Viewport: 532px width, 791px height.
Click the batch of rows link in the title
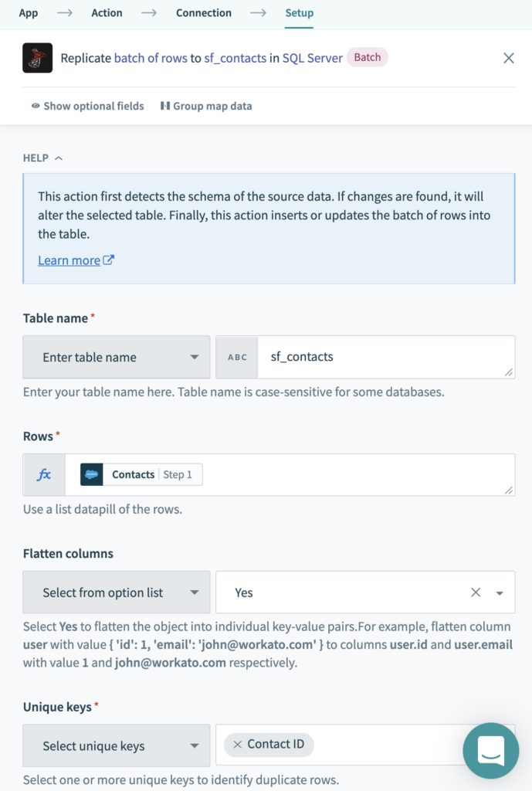tap(151, 58)
